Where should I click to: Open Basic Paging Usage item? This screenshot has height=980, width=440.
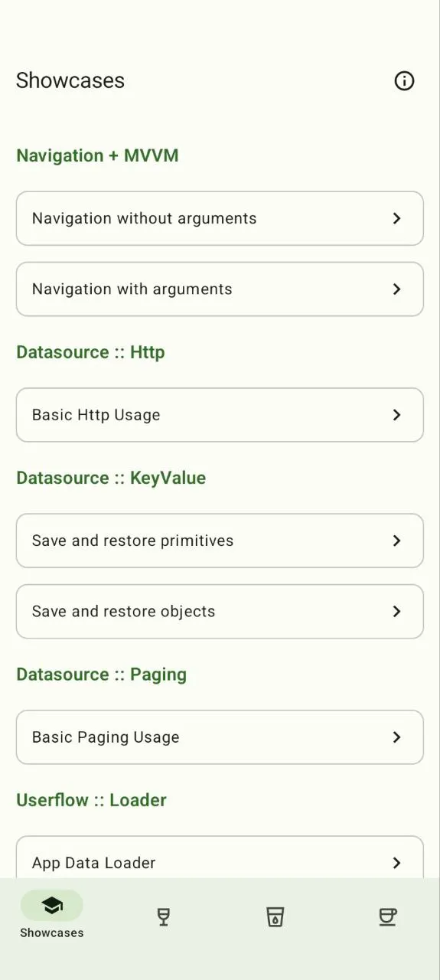pyautogui.click(x=220, y=737)
